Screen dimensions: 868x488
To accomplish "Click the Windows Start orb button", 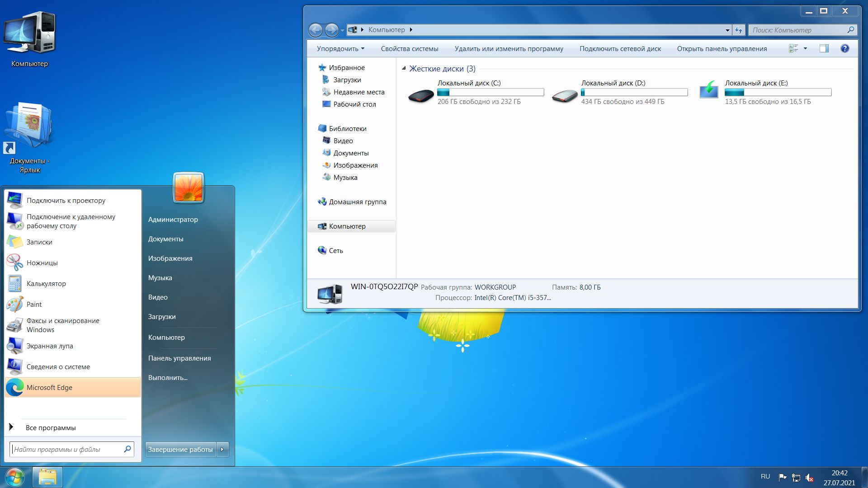I will 14,477.
